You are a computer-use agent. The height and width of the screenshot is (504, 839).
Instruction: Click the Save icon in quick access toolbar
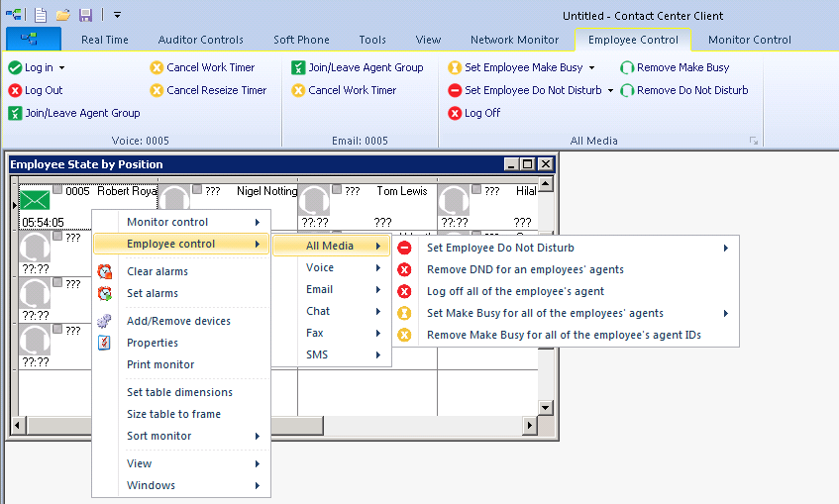pyautogui.click(x=85, y=15)
